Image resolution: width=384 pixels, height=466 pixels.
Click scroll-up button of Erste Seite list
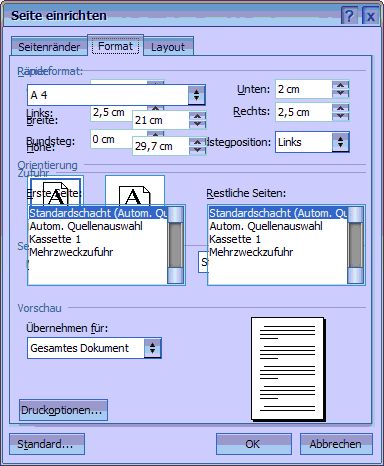point(176,214)
